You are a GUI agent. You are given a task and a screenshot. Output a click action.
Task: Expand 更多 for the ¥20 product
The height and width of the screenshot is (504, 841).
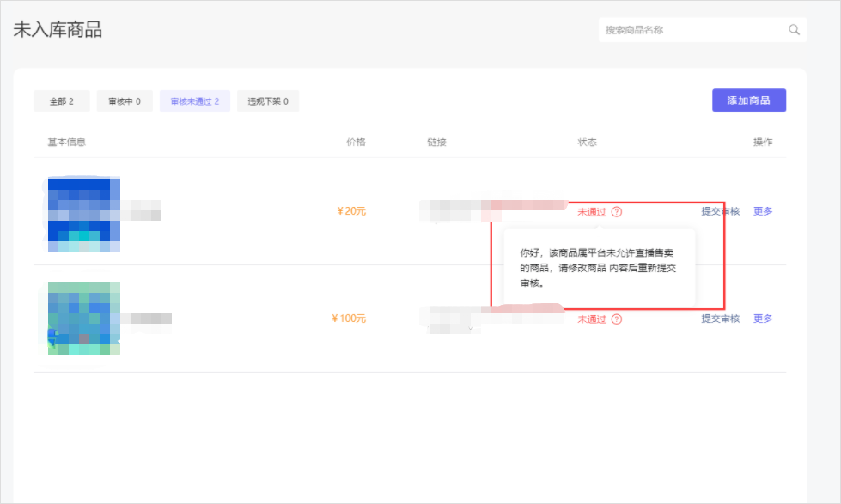pos(763,211)
